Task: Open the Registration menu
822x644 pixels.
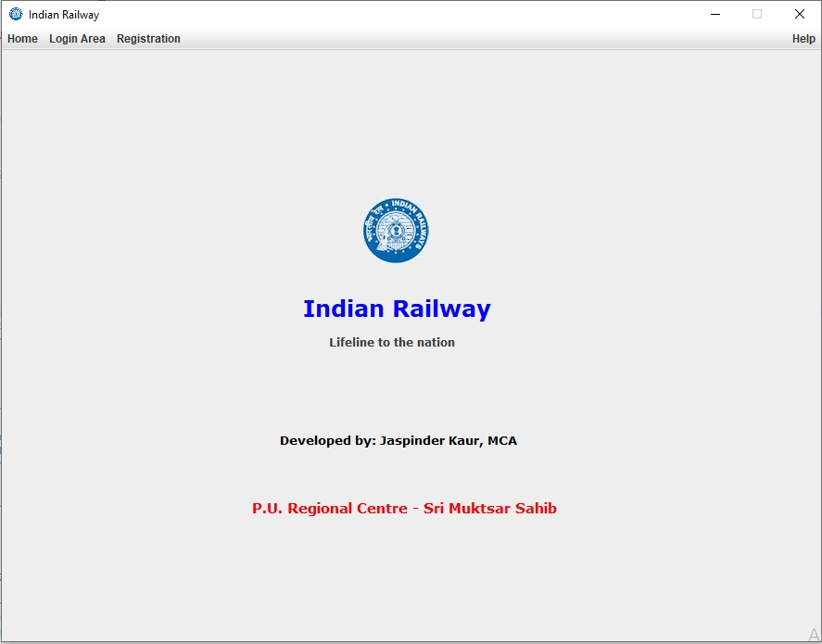Action: click(148, 39)
